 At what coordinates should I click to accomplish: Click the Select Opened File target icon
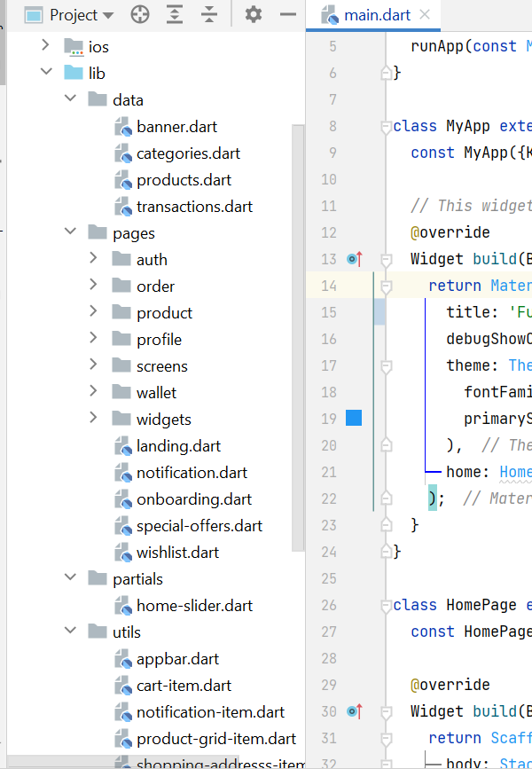pos(140,15)
